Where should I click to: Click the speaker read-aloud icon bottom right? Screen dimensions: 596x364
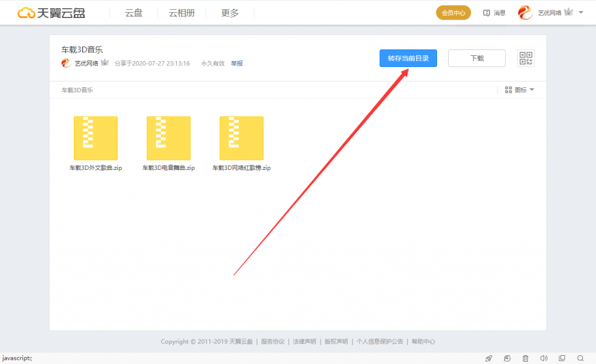point(544,358)
